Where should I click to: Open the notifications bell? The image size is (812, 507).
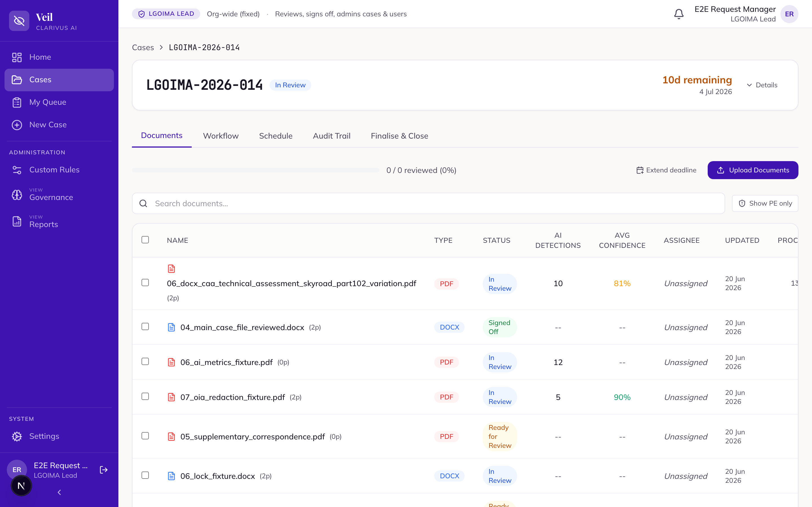(x=678, y=14)
